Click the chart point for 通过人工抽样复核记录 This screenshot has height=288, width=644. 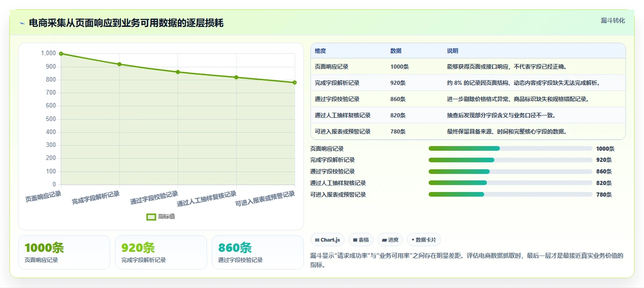tap(236, 77)
